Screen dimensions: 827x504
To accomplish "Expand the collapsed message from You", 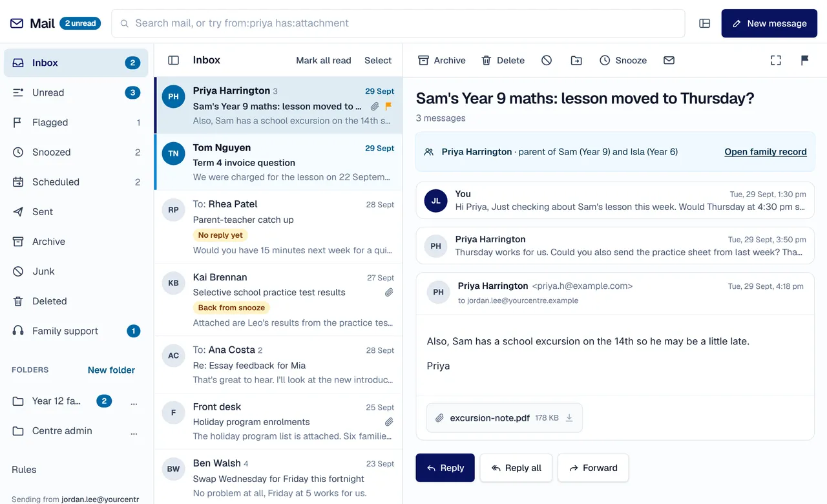I will coord(615,200).
